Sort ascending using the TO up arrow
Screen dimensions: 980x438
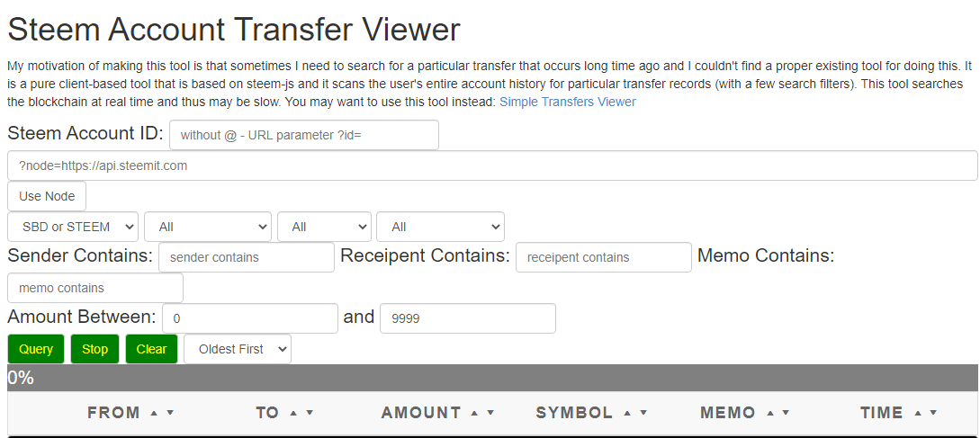(293, 413)
